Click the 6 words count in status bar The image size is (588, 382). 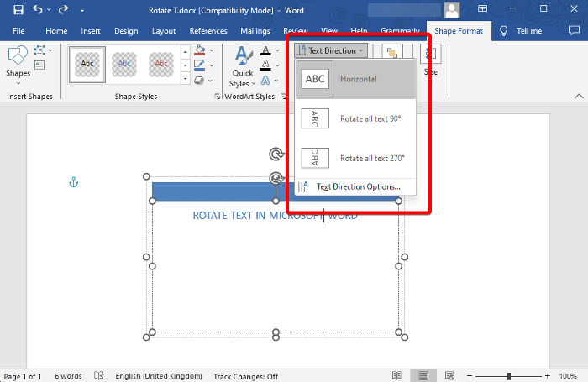68,376
